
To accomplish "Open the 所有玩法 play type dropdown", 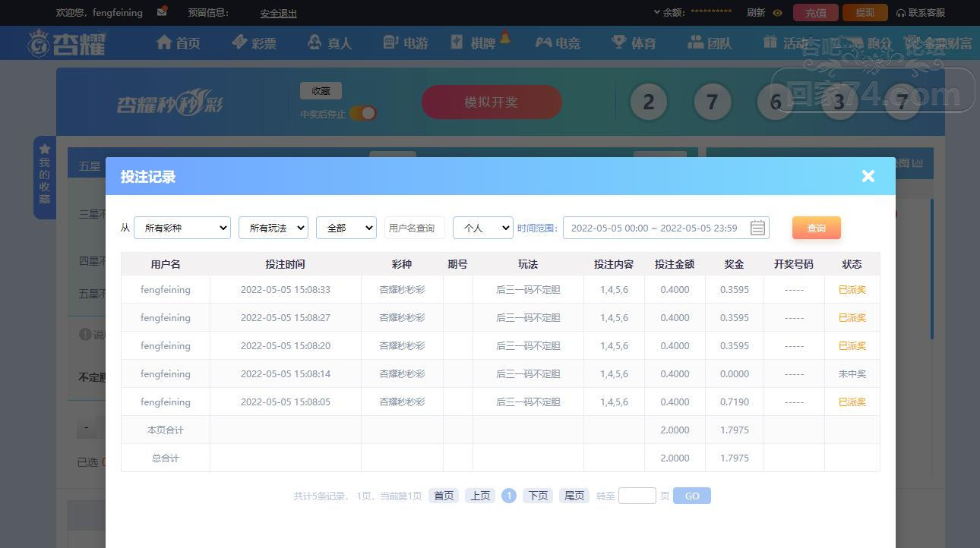I will click(x=273, y=228).
